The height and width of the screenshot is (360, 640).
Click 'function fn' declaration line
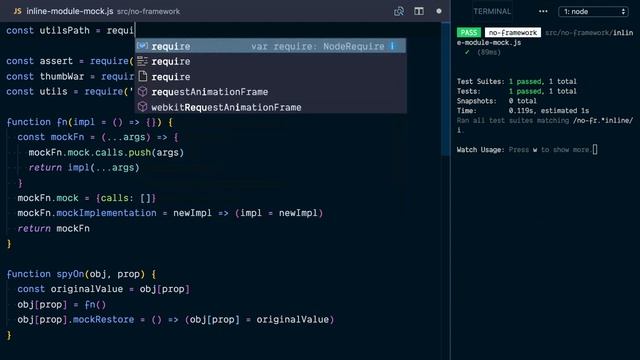pos(90,122)
